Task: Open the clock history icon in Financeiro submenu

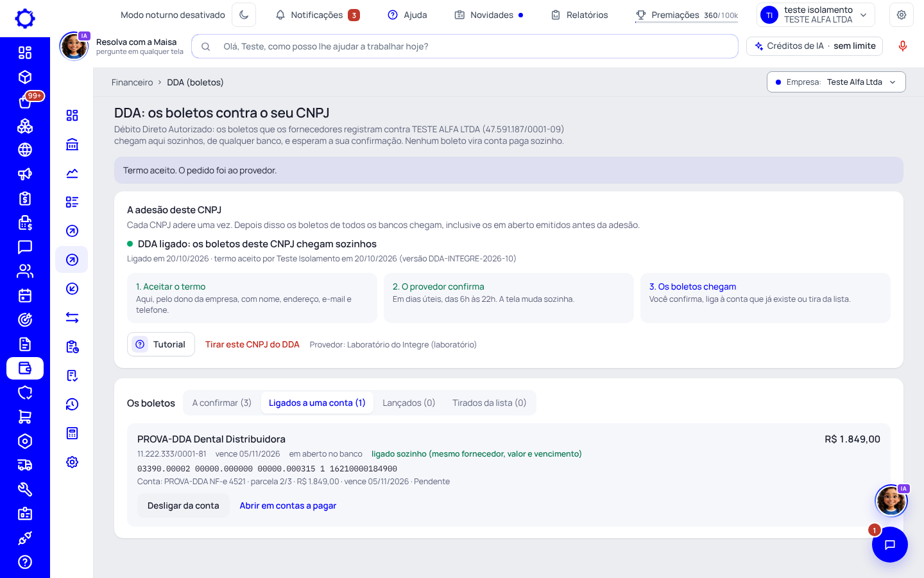Action: click(x=72, y=404)
